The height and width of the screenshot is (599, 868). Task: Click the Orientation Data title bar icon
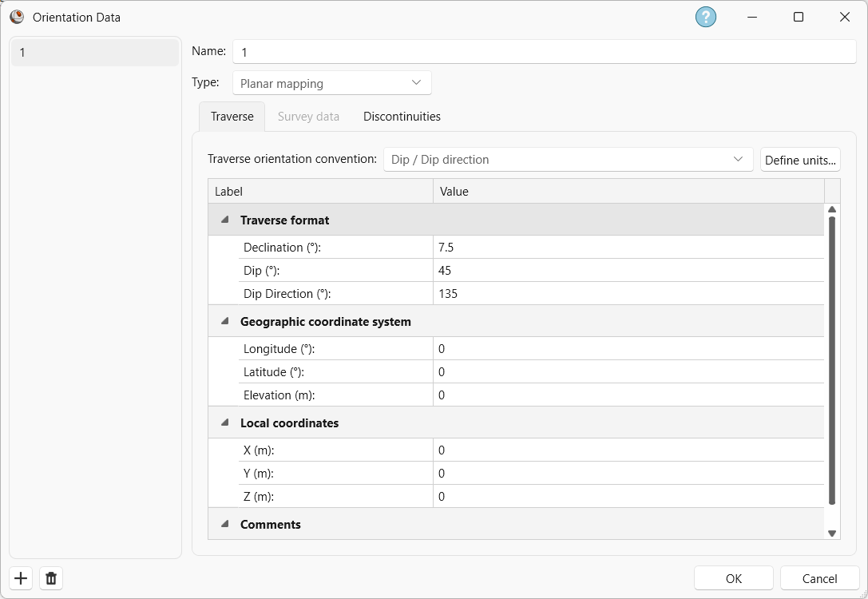pyautogui.click(x=17, y=16)
